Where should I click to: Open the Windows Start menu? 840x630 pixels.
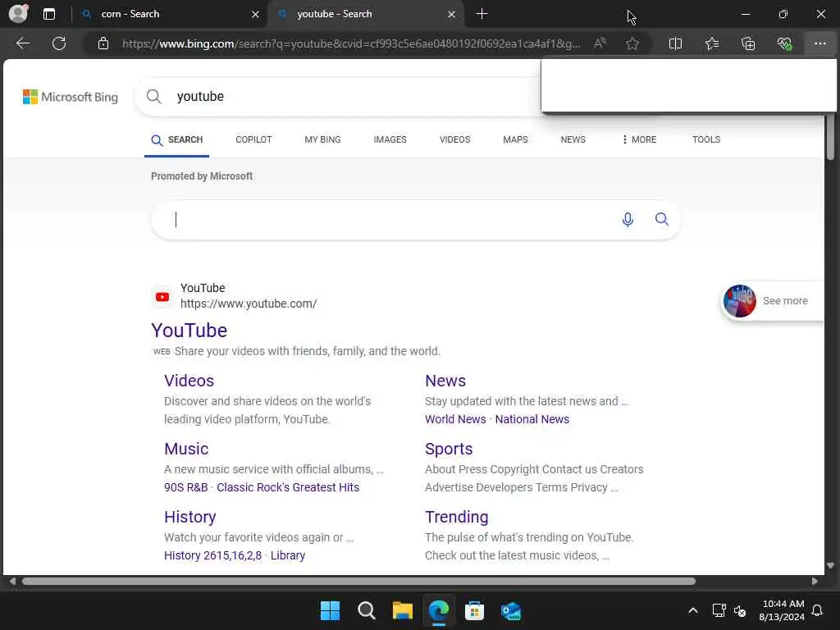click(330, 610)
